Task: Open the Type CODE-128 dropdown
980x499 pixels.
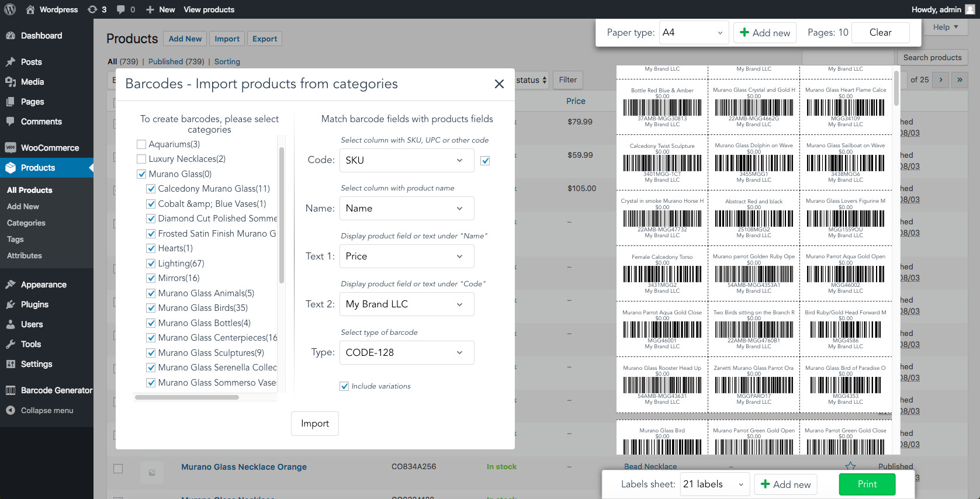Action: 407,352
